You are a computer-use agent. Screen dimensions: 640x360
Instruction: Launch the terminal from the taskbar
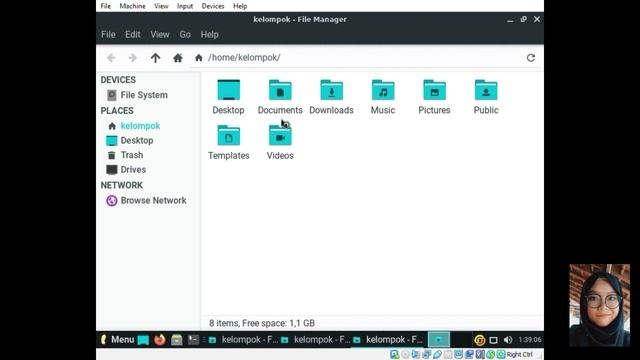tap(193, 340)
